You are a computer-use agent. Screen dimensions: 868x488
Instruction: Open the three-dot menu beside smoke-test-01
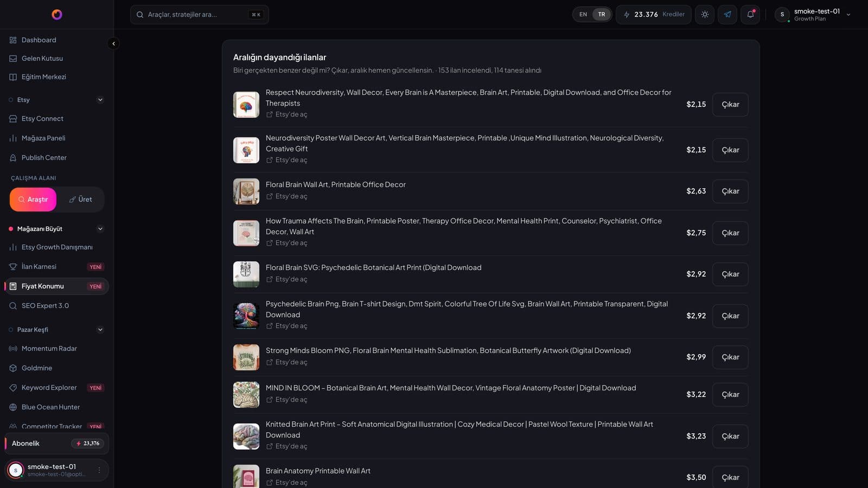coord(99,470)
